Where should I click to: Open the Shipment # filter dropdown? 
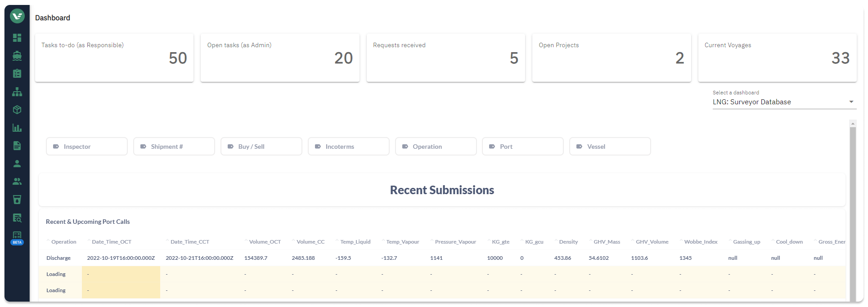tap(174, 147)
